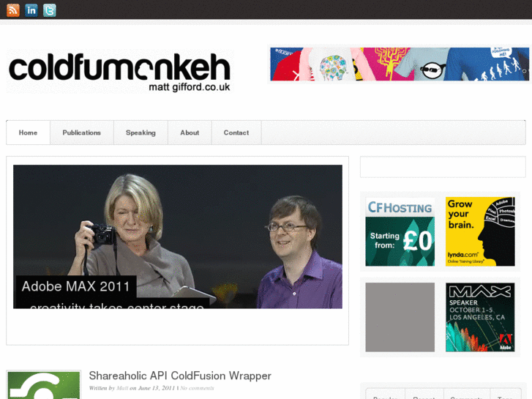Open the Shareaholic API ColdFusion Wrapper post title
Viewport: 532px width, 399px height.
pyautogui.click(x=180, y=376)
